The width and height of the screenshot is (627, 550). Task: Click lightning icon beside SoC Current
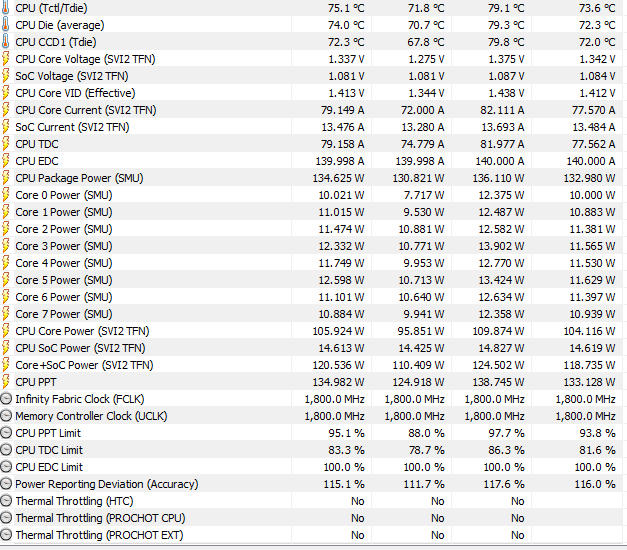(6, 127)
